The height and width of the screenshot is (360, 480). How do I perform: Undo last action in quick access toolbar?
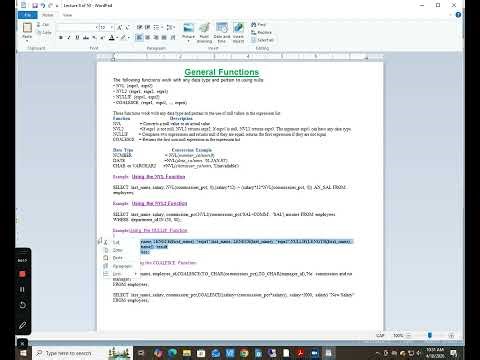click(43, 5)
